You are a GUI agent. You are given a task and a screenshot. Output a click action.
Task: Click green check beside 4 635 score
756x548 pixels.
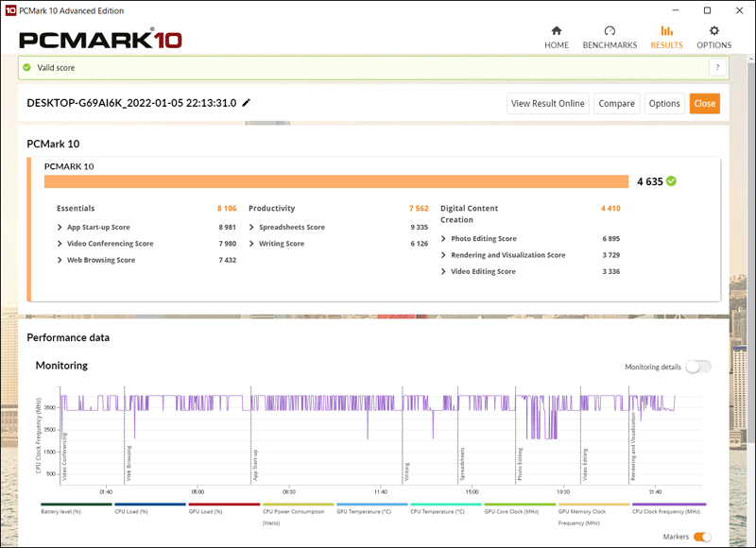tap(671, 181)
